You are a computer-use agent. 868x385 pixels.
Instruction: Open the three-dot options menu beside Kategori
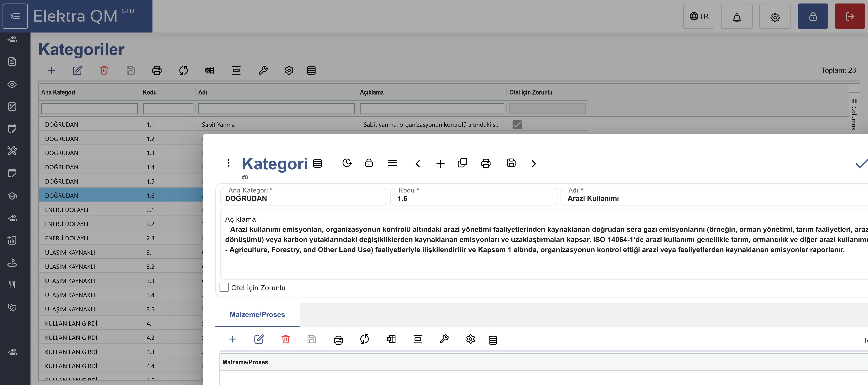tap(228, 163)
